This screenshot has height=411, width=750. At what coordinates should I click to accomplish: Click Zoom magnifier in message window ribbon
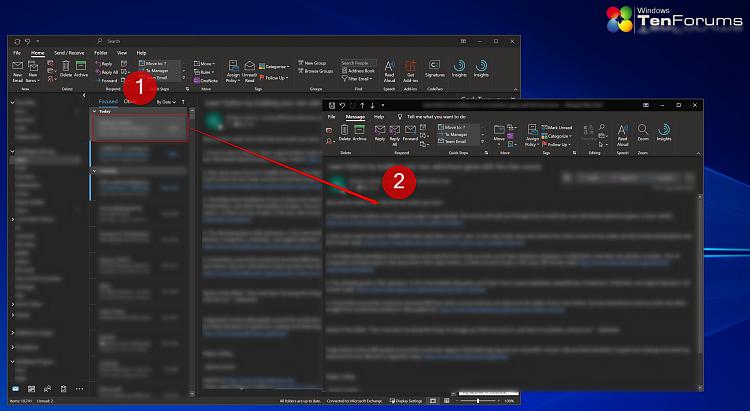coord(643,132)
